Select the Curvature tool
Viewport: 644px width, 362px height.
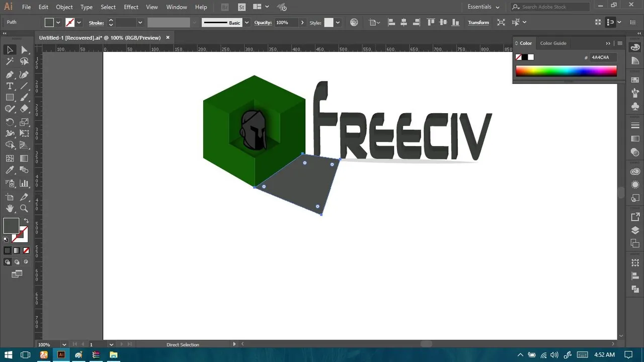click(24, 74)
